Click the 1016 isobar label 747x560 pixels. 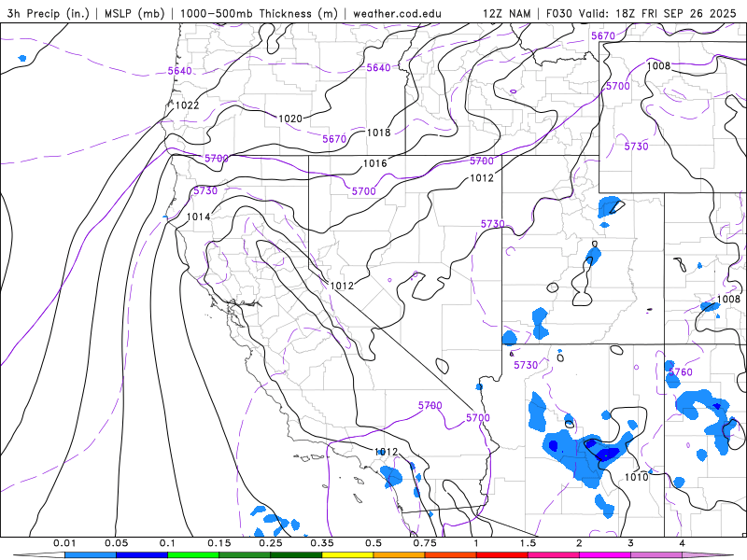coord(375,163)
